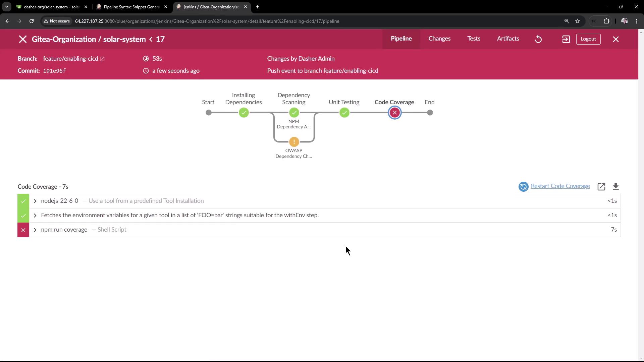Screen dimensions: 644x362
Task: Click the rerun pipeline icon
Action: pyautogui.click(x=538, y=39)
